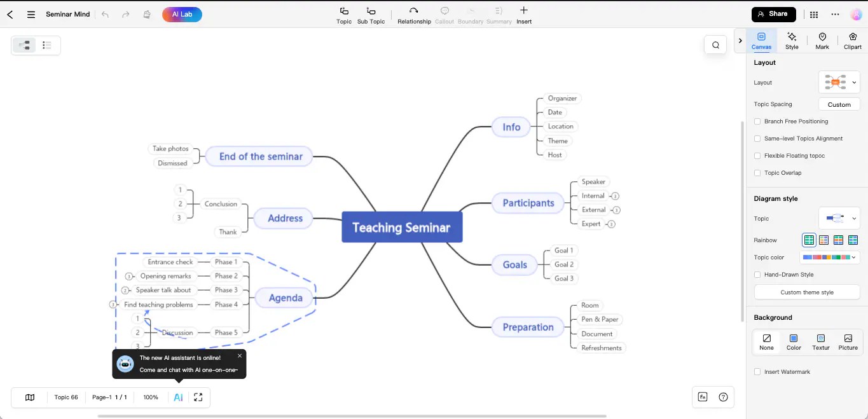Open the apps grid icon
Viewport: 868px width, 419px height.
click(814, 14)
